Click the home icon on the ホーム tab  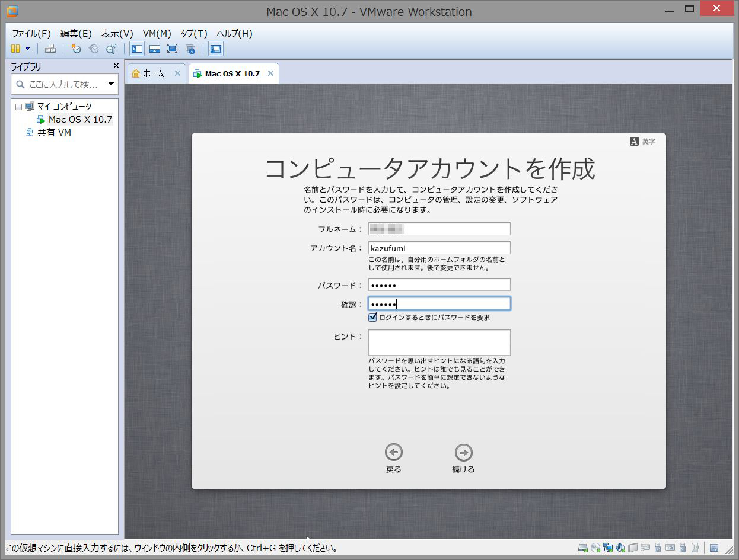pyautogui.click(x=136, y=73)
